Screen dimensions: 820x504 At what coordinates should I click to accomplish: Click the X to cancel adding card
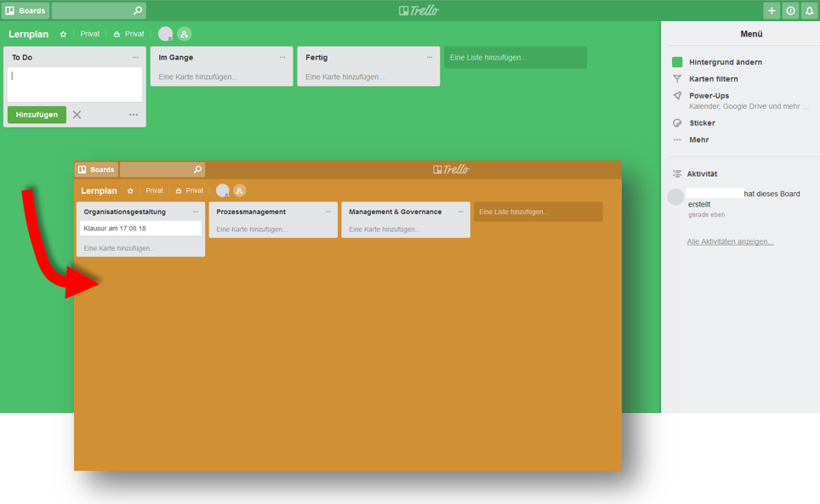(77, 115)
